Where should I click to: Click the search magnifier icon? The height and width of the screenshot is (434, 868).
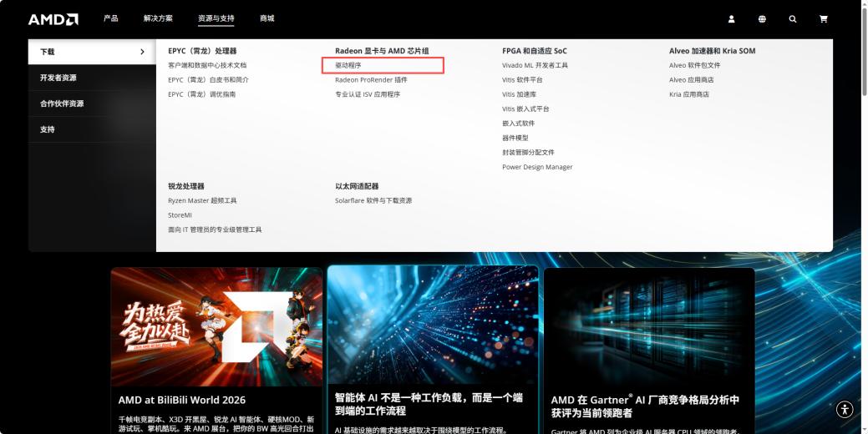(x=793, y=19)
